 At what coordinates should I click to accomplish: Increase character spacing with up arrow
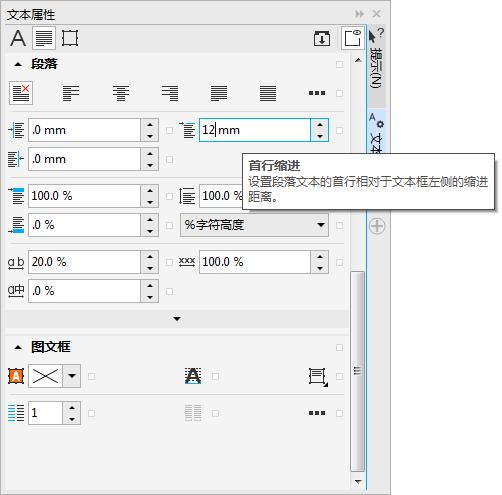[x=150, y=257]
